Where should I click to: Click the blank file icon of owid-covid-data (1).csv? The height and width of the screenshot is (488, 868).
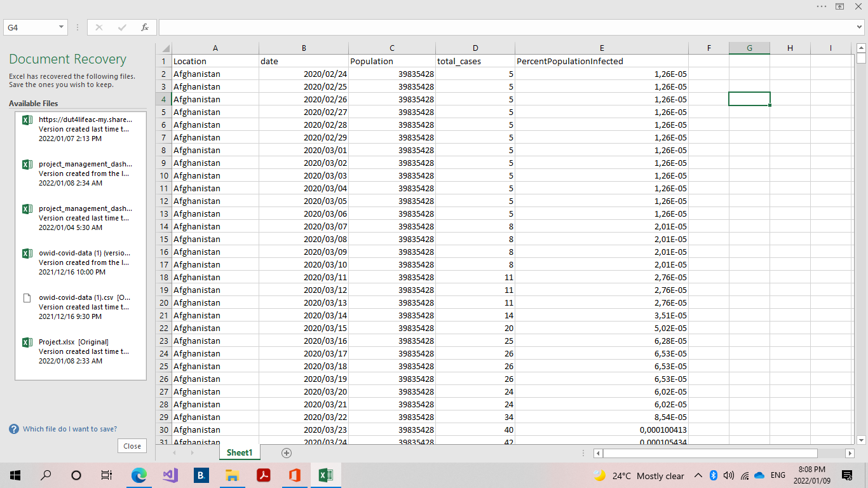tap(27, 297)
